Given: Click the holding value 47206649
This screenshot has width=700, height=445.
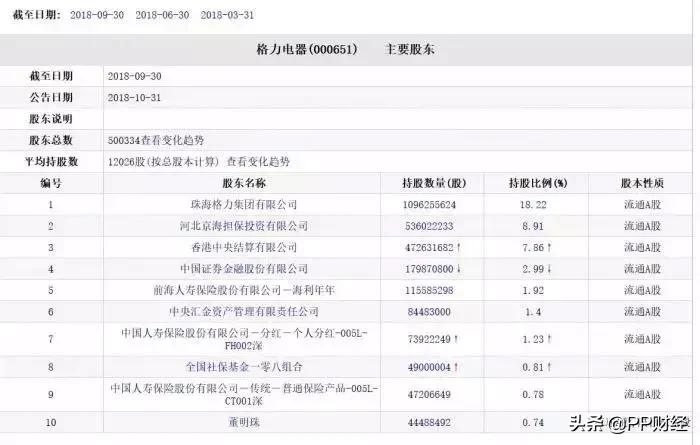Looking at the screenshot, I should [x=429, y=395].
